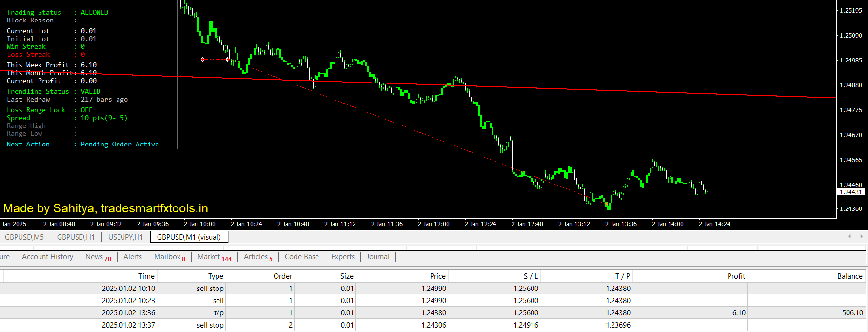The width and height of the screenshot is (868, 332).
Task: Select the GBPUSD,M1 (visual) chart tab
Action: point(189,237)
